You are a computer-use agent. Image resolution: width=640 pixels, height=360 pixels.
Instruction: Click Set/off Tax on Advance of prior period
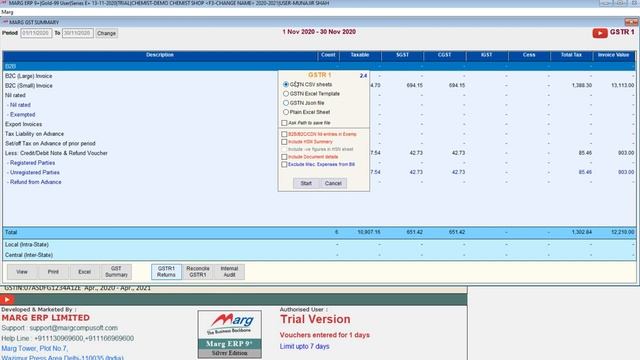pos(319,144)
